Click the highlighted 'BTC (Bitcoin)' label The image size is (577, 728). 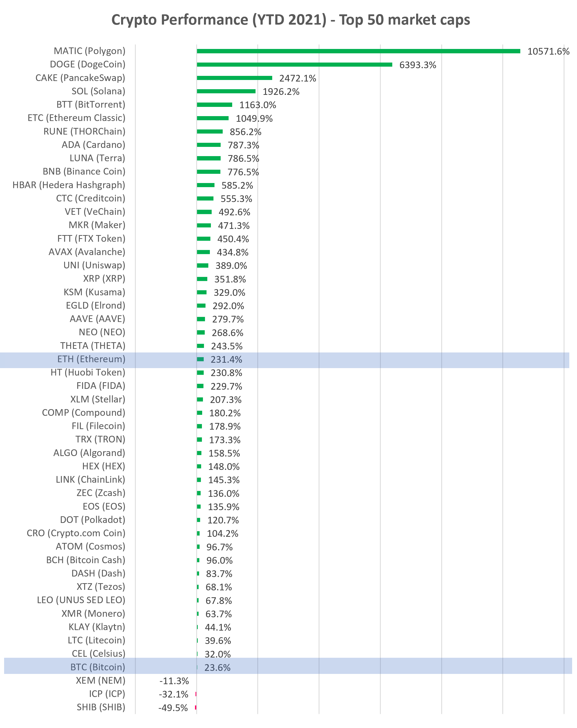coord(98,667)
